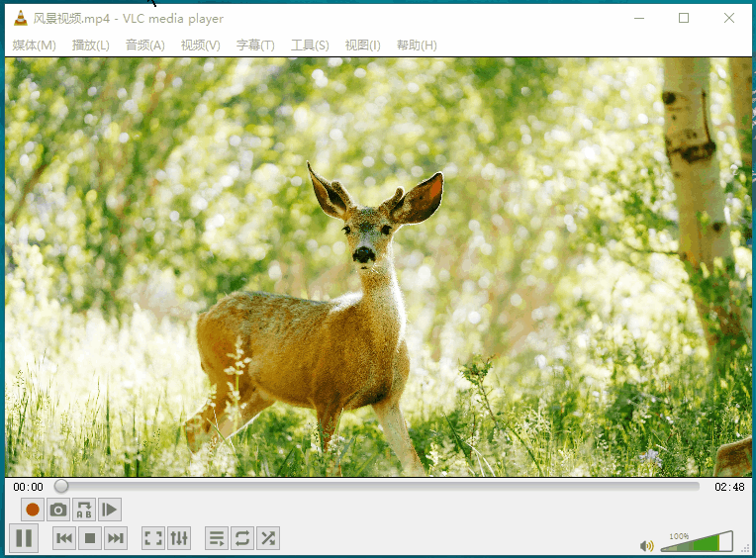Show the playlist view

point(217,538)
